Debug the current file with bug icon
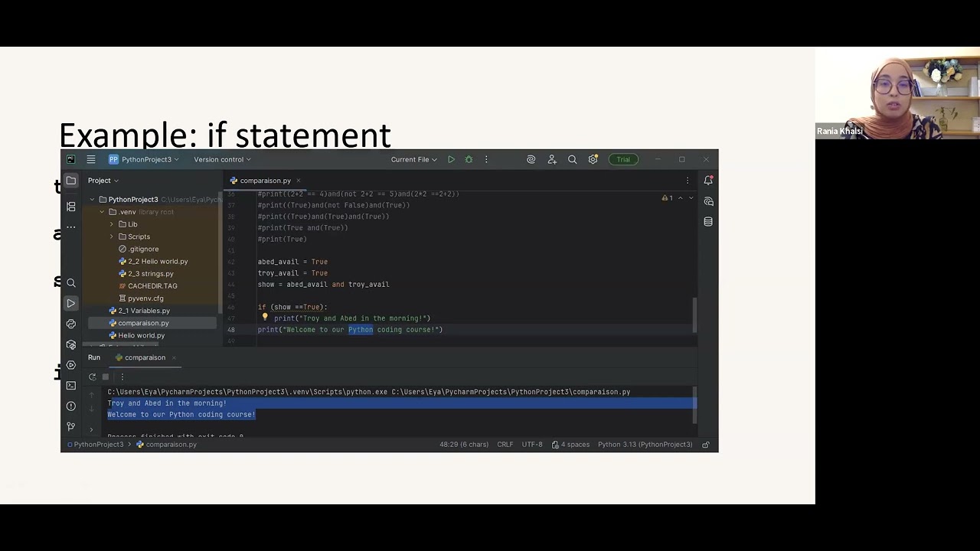This screenshot has width=980, height=551. pyautogui.click(x=469, y=159)
